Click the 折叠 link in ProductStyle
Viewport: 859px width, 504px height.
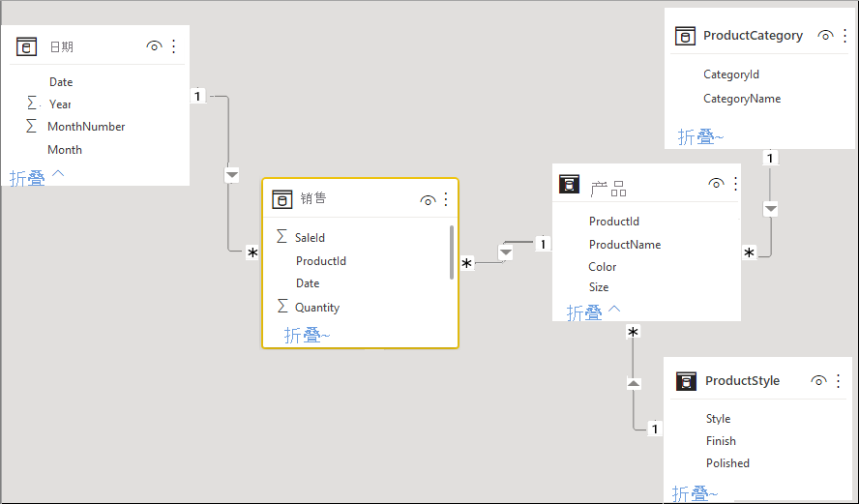[695, 493]
